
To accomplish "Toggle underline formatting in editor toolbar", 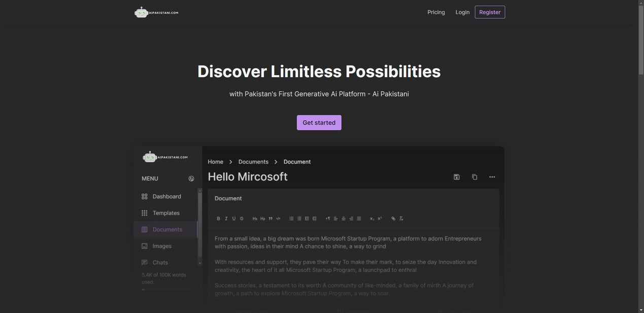I will [234, 219].
